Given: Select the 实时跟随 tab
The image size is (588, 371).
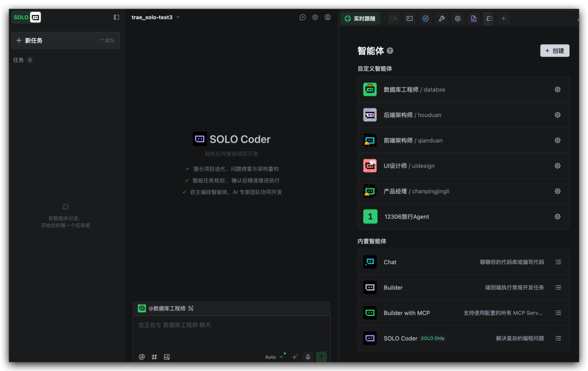Looking at the screenshot, I should [360, 19].
